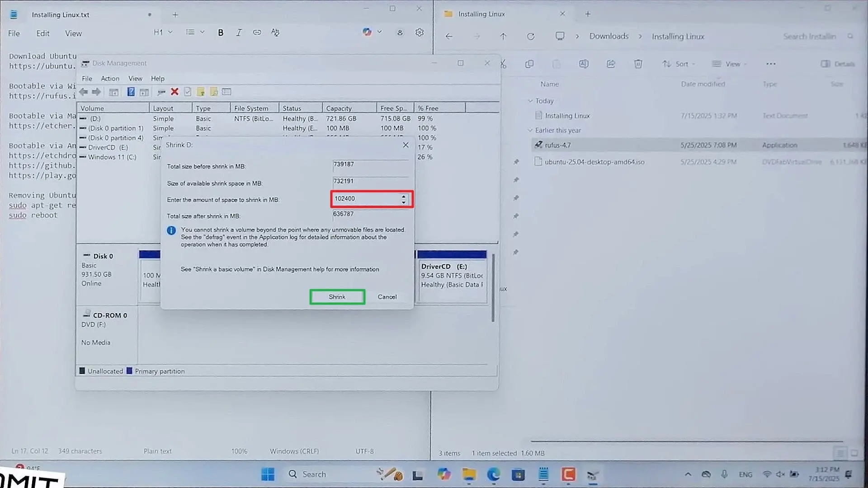Click the red X delete icon in Disk Management
868x488 pixels.
[x=175, y=92]
